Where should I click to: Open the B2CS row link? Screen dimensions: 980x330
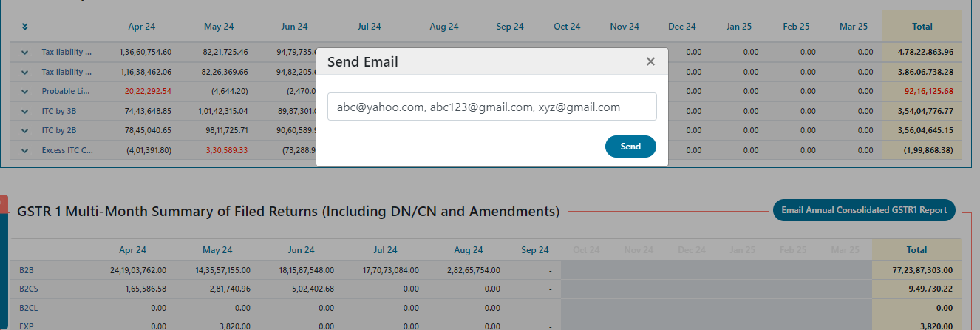(28, 289)
